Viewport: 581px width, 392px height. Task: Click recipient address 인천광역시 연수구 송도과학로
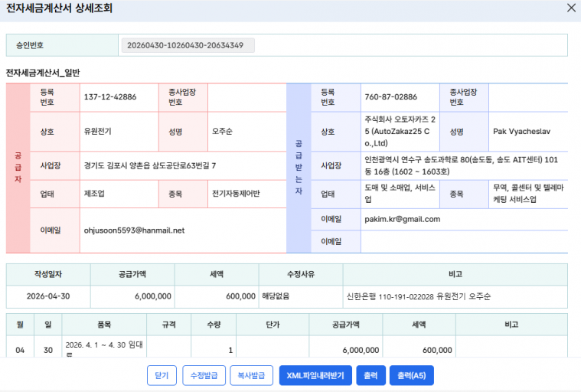pyautogui.click(x=461, y=165)
